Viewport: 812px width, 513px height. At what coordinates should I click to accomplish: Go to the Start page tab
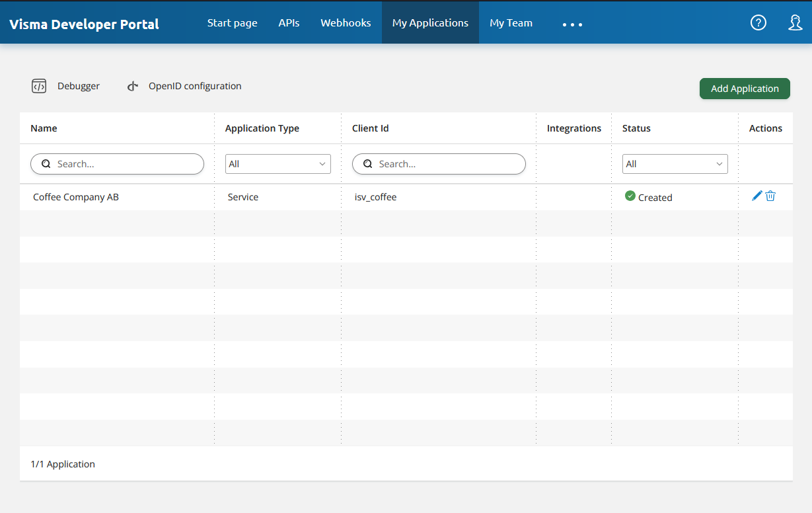pyautogui.click(x=232, y=22)
